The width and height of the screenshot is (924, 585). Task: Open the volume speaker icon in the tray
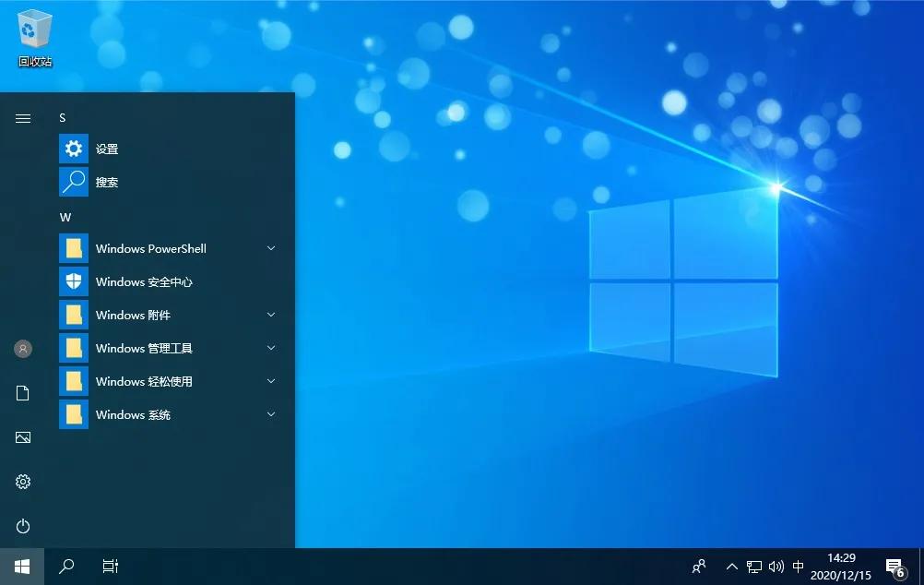coord(776,566)
